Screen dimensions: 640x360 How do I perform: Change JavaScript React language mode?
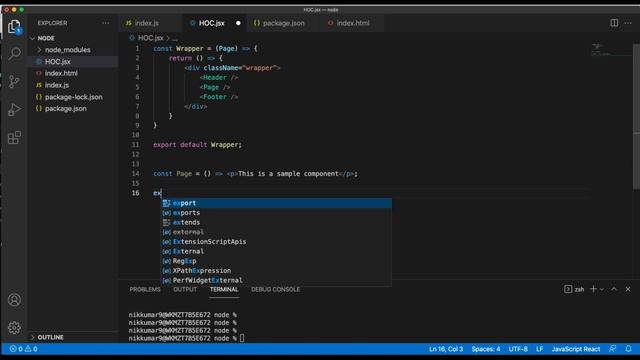(576, 349)
